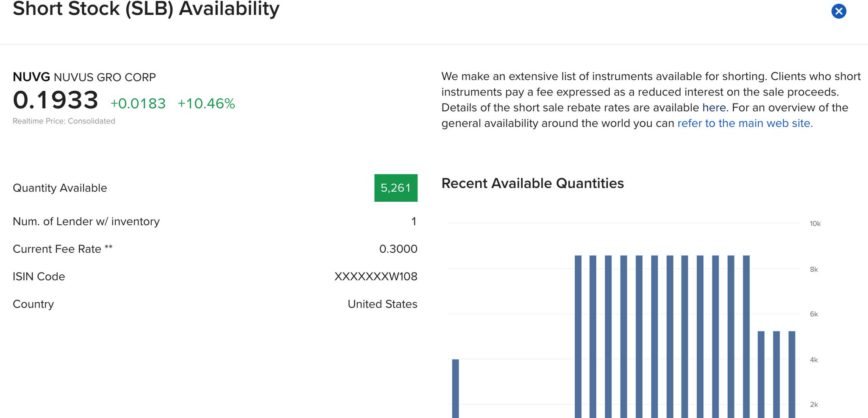Click the 4k axis label
This screenshot has width=868, height=418.
click(814, 359)
